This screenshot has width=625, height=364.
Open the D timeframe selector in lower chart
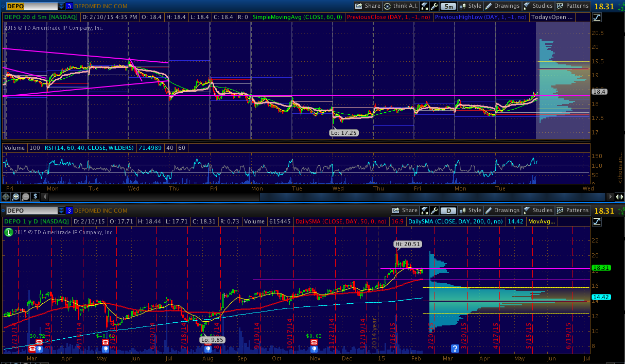(448, 210)
